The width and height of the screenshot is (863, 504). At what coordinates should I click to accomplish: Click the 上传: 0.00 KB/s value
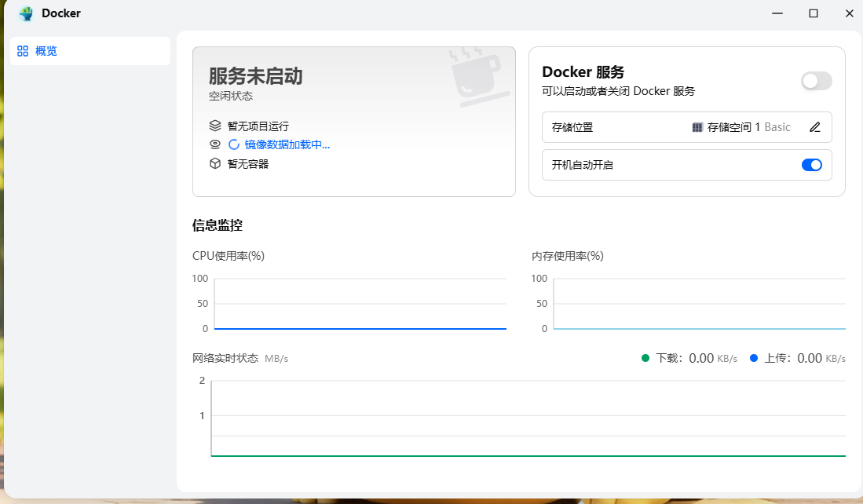805,358
